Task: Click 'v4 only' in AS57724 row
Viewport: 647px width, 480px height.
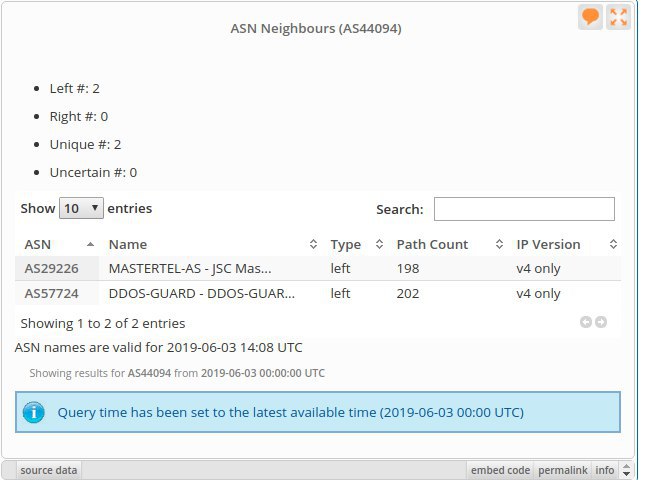Action: click(x=538, y=293)
